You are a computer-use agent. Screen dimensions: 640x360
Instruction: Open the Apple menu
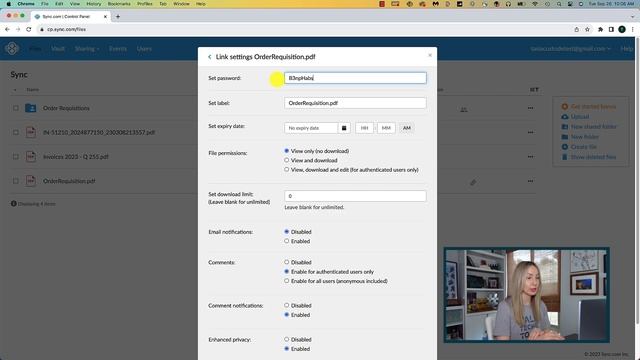(x=9, y=4)
